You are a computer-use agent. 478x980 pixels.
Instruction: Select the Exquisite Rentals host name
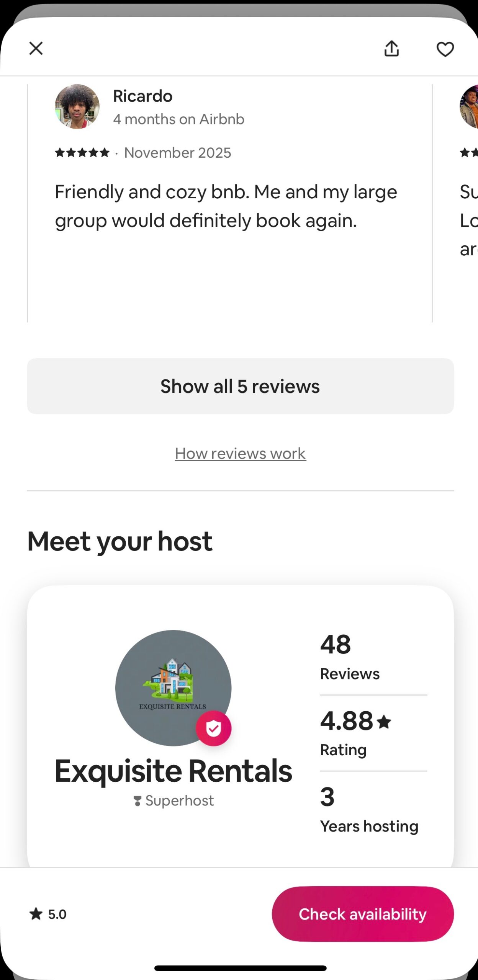(x=173, y=771)
